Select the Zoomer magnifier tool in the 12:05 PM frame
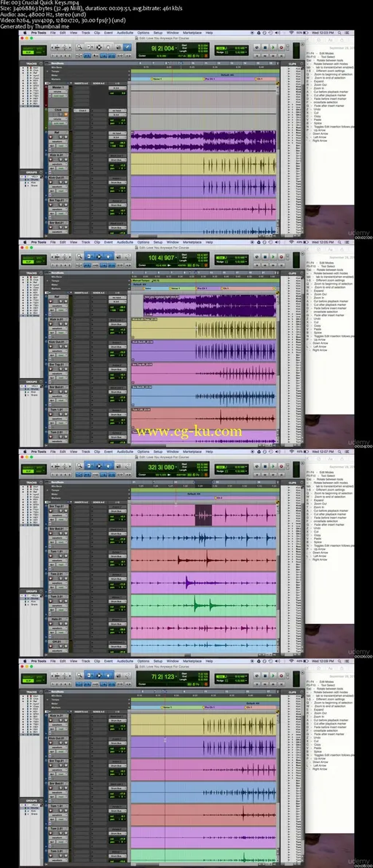373x868 pixels. tap(79, 255)
